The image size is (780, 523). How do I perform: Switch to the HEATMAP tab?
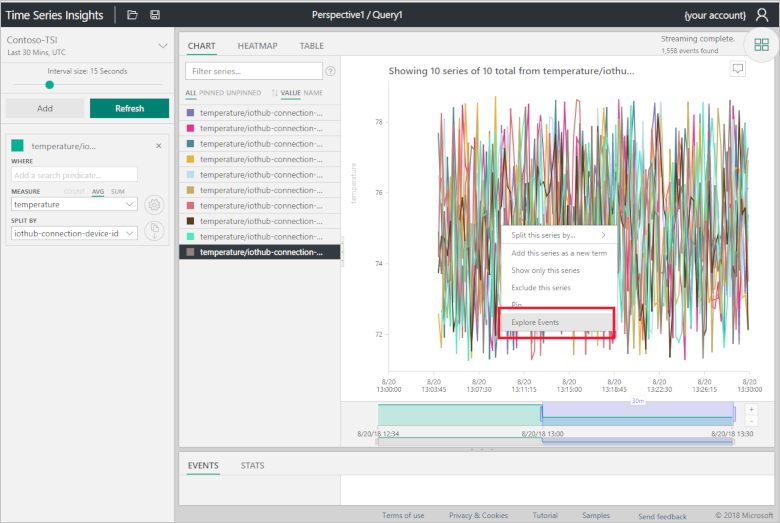pos(257,46)
